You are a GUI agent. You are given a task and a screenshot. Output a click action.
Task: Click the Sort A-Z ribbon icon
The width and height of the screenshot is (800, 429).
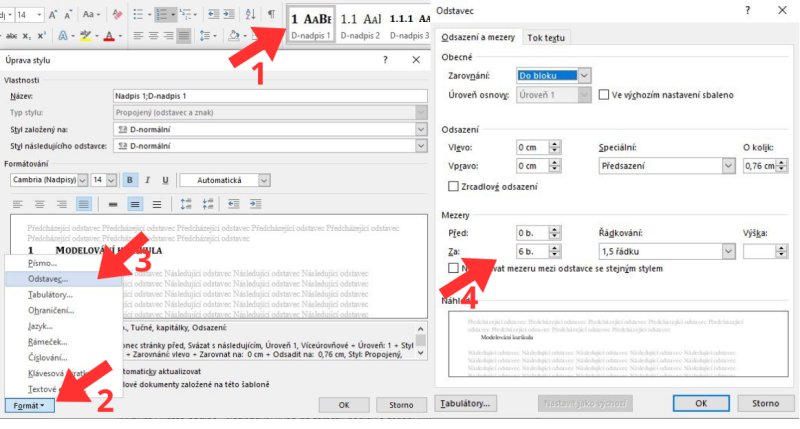251,15
